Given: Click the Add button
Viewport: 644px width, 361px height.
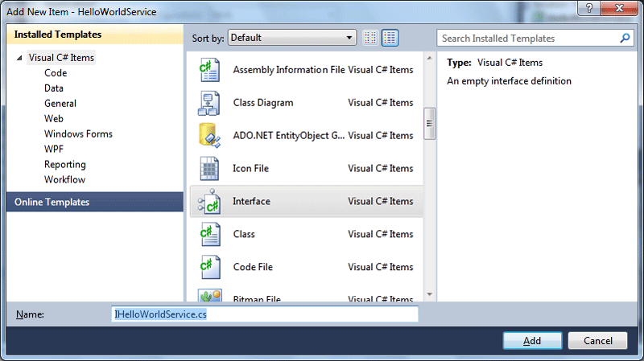Looking at the screenshot, I should click(532, 340).
